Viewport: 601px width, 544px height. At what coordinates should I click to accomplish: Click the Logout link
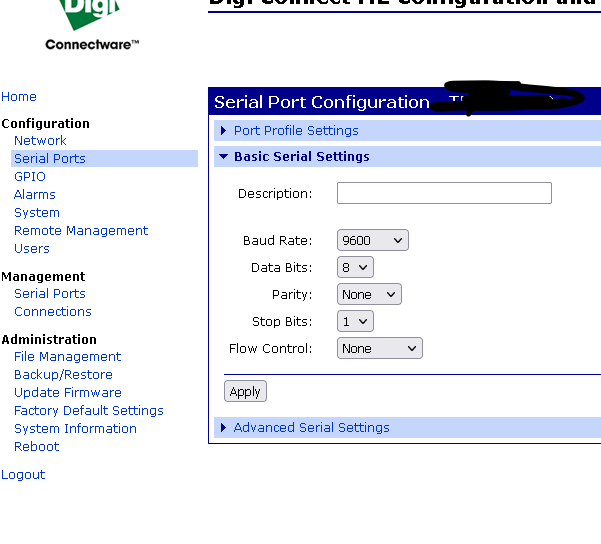click(x=23, y=475)
